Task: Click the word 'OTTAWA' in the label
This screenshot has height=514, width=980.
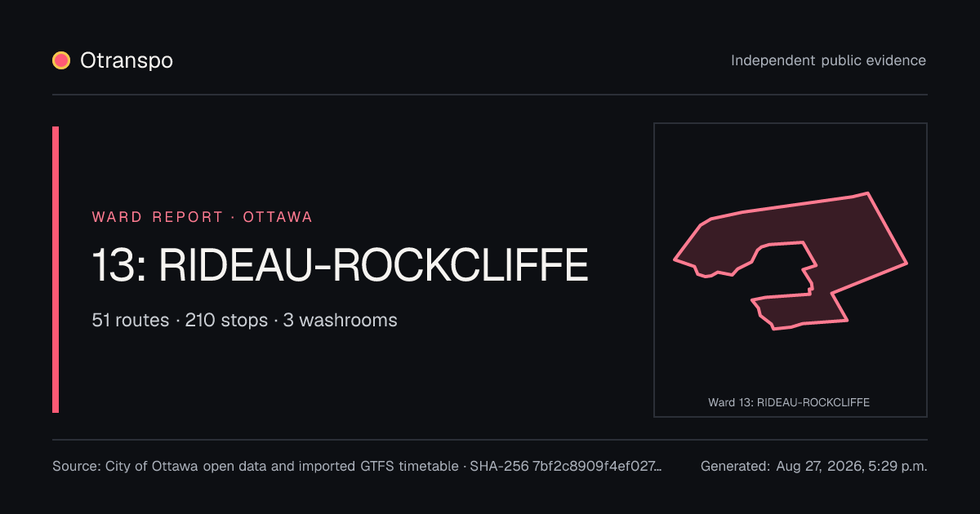Action: click(x=278, y=217)
